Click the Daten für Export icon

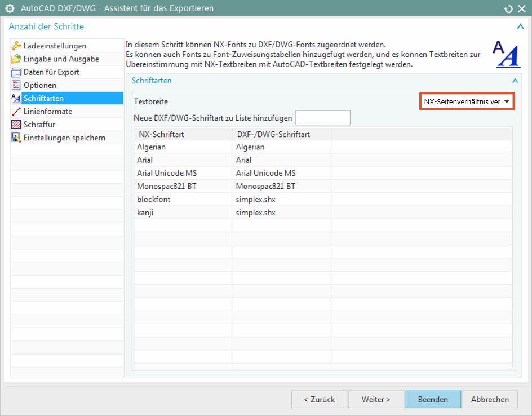pyautogui.click(x=16, y=72)
